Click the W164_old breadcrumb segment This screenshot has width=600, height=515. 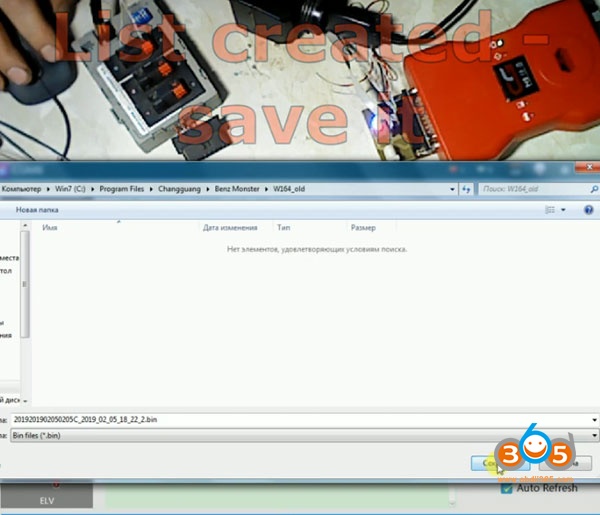pyautogui.click(x=289, y=189)
